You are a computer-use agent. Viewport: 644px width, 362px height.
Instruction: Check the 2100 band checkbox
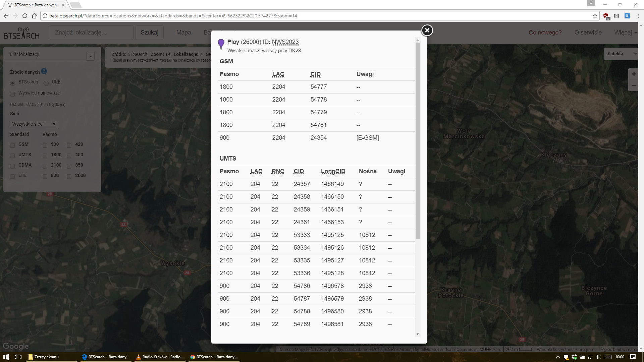[45, 166]
